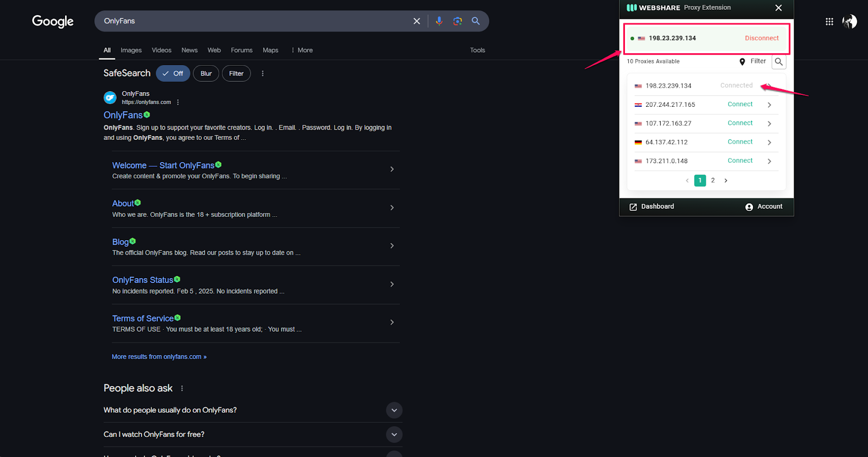Clear the search box with X icon

point(417,21)
